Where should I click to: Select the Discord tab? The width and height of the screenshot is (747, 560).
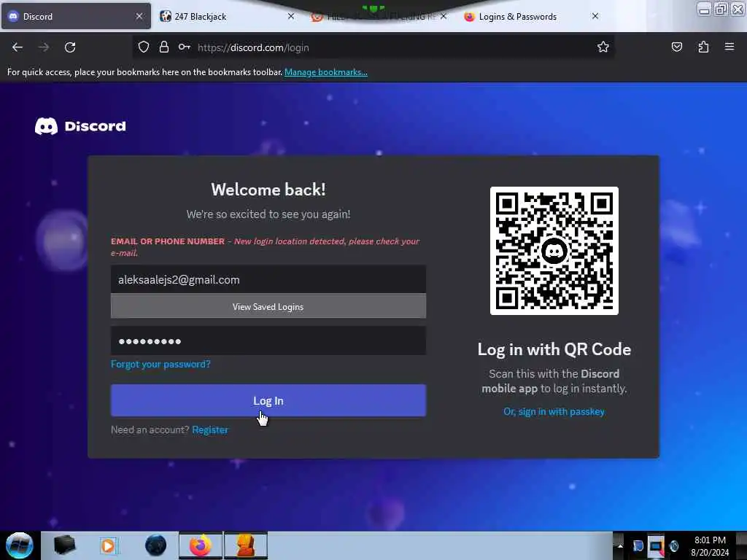[76, 16]
